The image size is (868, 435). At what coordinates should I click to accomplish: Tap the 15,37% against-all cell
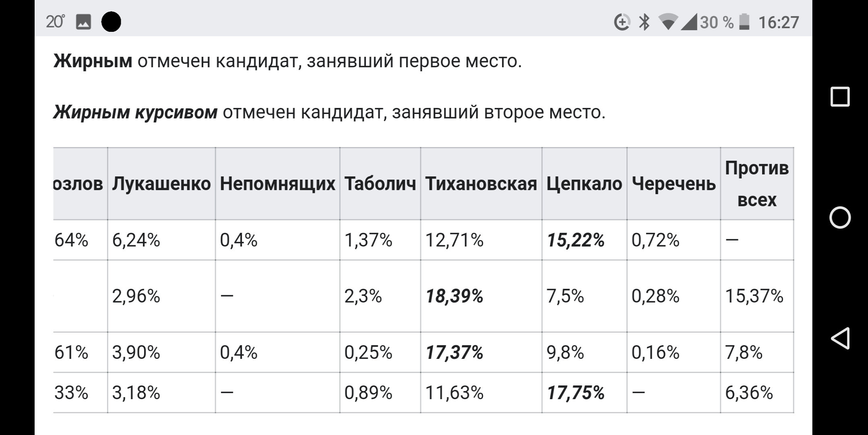pyautogui.click(x=754, y=296)
